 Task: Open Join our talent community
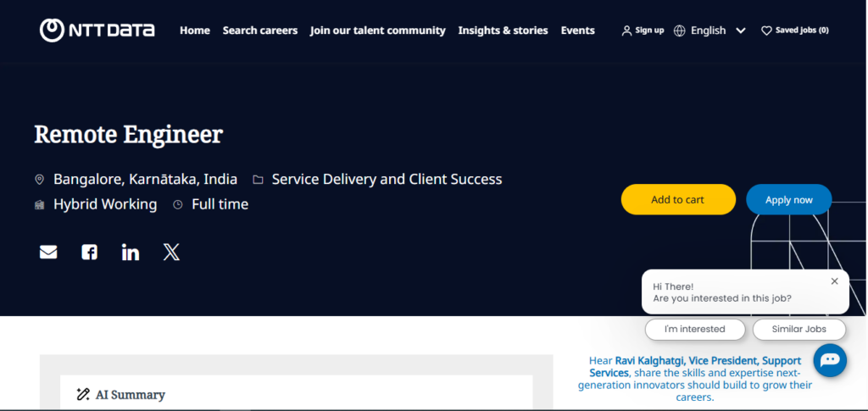tap(377, 31)
